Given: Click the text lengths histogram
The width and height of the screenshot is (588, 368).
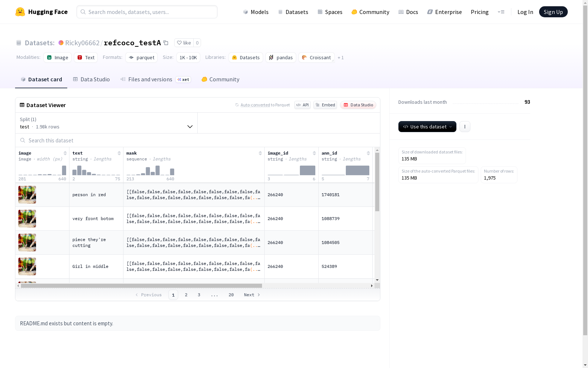Looking at the screenshot, I should click(96, 170).
